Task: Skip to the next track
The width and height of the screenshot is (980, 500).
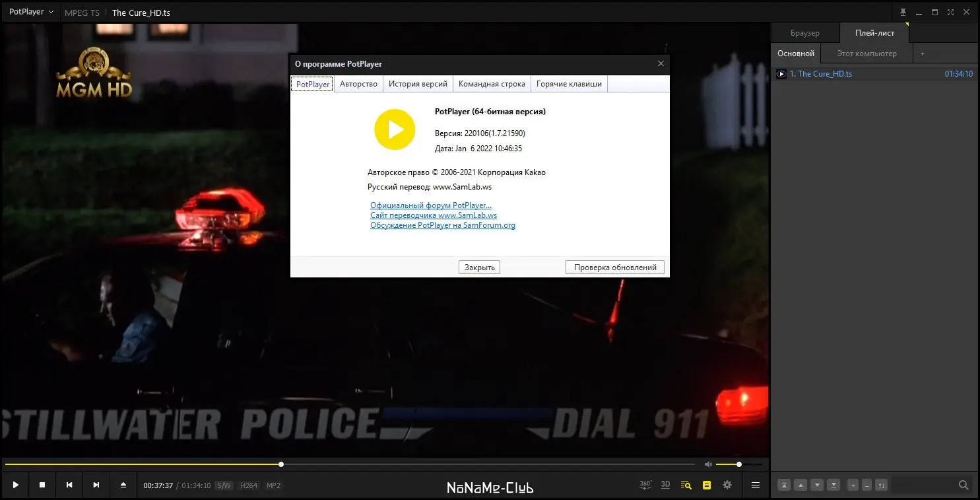Action: coord(96,485)
